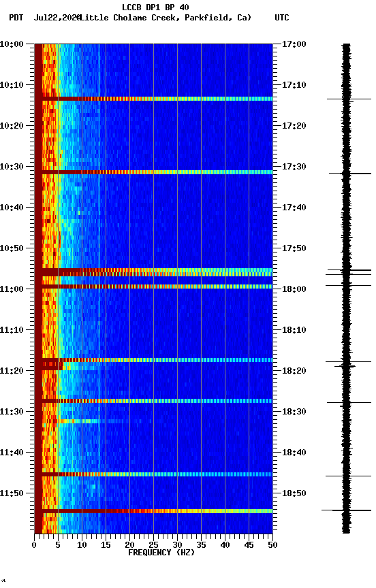Click the frequency axis value 0
This screenshot has width=376, height=588.
[x=34, y=545]
